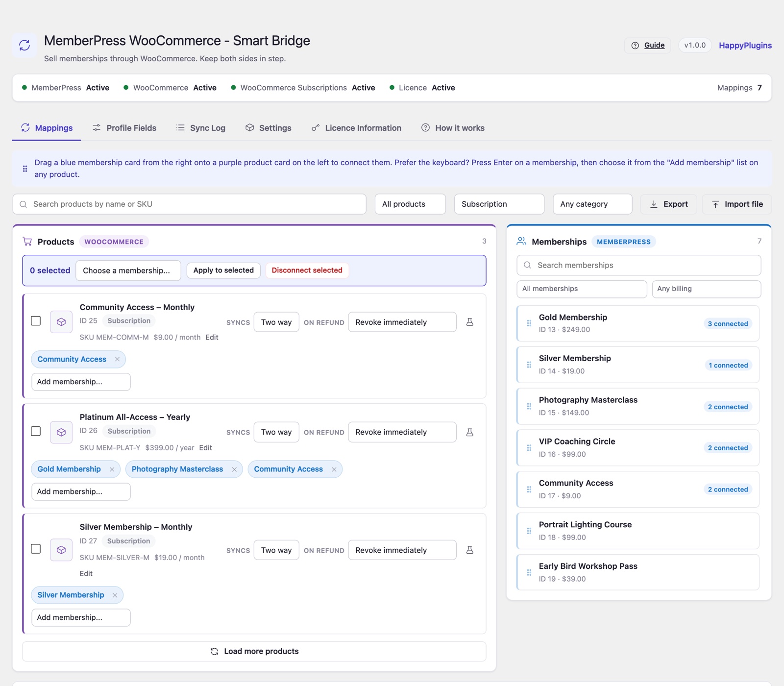Click Load more products button
Image resolution: width=784 pixels, height=686 pixels.
pyautogui.click(x=254, y=651)
